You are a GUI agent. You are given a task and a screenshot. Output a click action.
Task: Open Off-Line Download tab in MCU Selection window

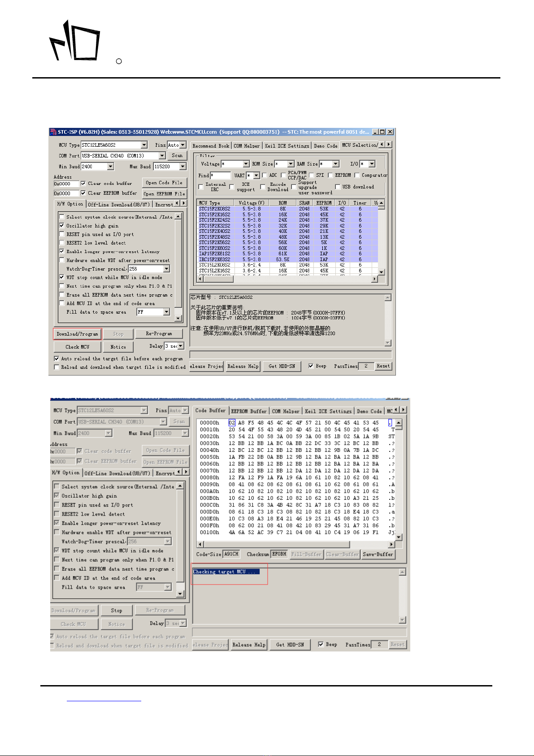click(x=119, y=205)
